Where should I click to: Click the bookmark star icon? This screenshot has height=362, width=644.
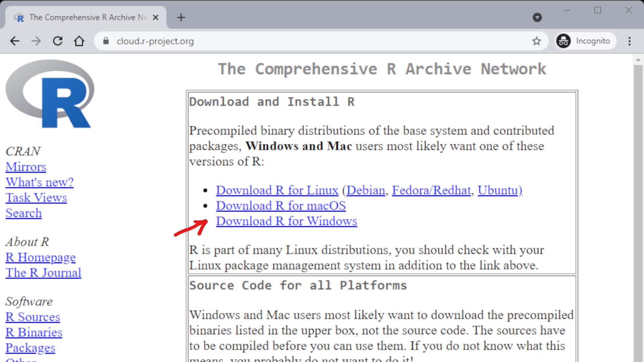537,41
